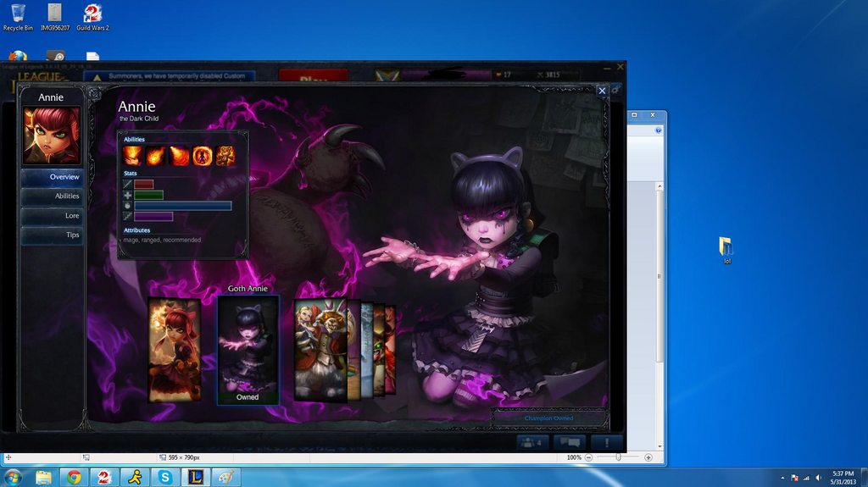Click the exclamation notification icon

point(606,442)
